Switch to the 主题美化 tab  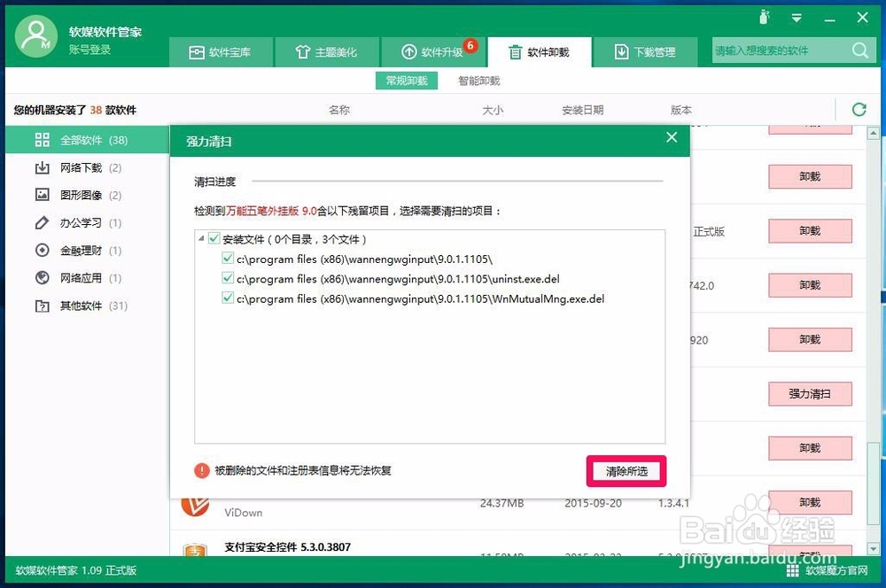(x=327, y=52)
